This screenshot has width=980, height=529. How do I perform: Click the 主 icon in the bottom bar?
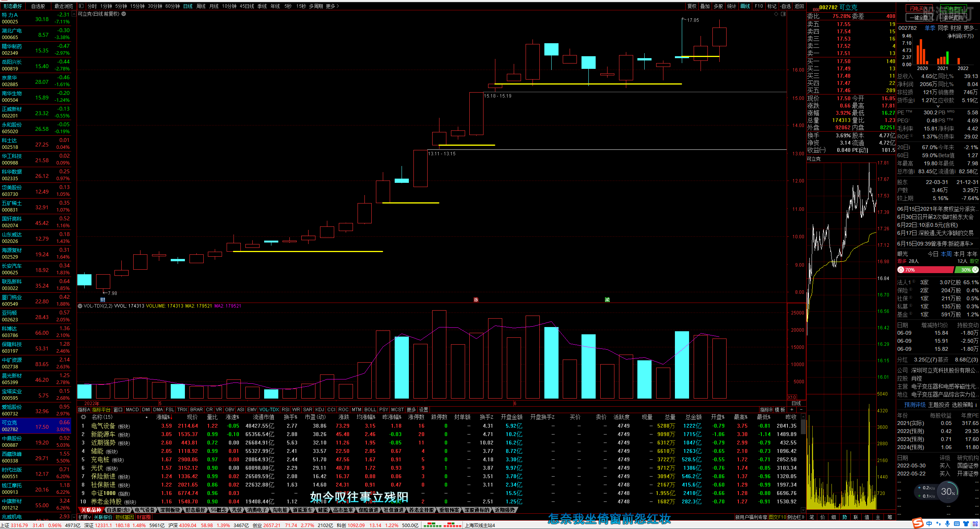878,517
